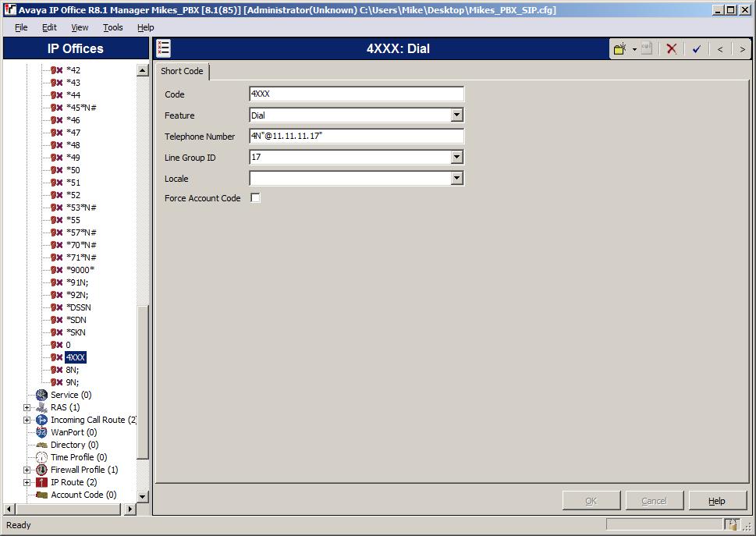Click the short code icon beside *9000*
Viewport: 756px width, 536px height.
coord(56,271)
